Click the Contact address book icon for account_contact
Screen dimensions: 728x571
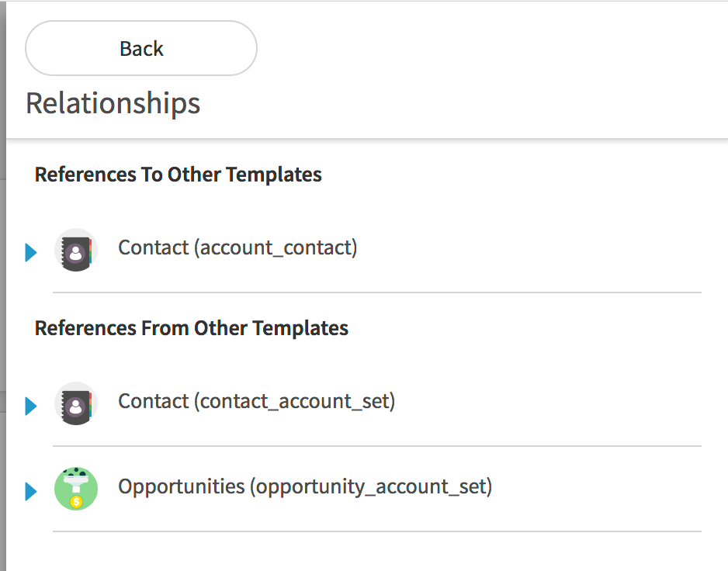coord(76,250)
